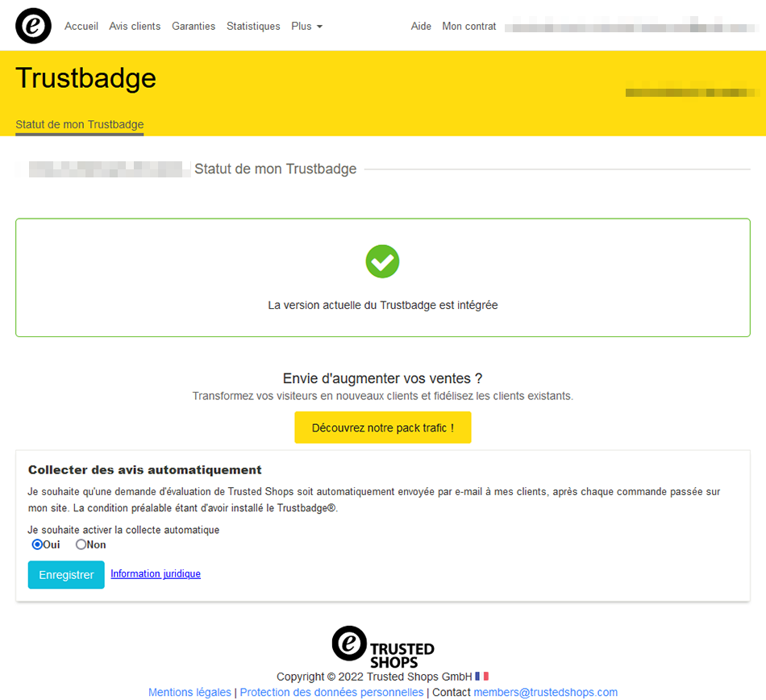Viewport: 766px width, 700px height.
Task: Click Découvrez notre pack trafic button
Action: [383, 427]
